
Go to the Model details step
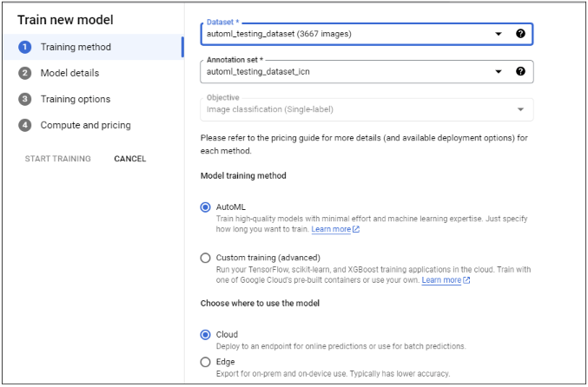[69, 73]
